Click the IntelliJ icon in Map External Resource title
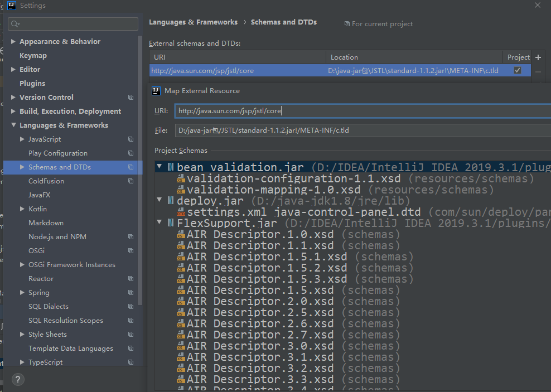The image size is (551, 392). pos(156,91)
